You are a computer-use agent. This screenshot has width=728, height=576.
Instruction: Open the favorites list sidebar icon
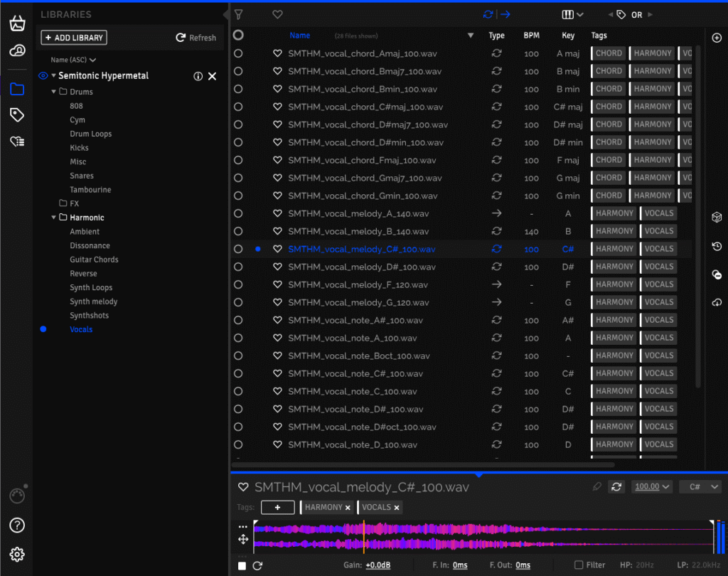[17, 142]
